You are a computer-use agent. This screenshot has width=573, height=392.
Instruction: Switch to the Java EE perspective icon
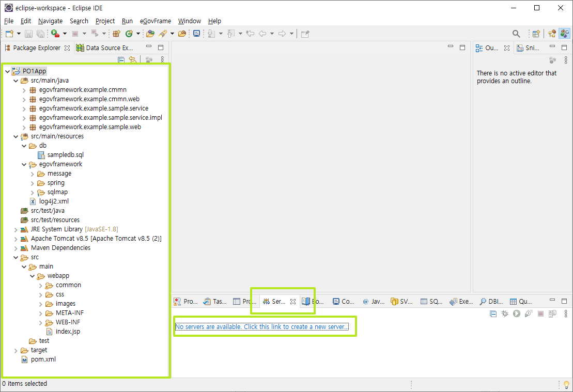click(x=552, y=34)
